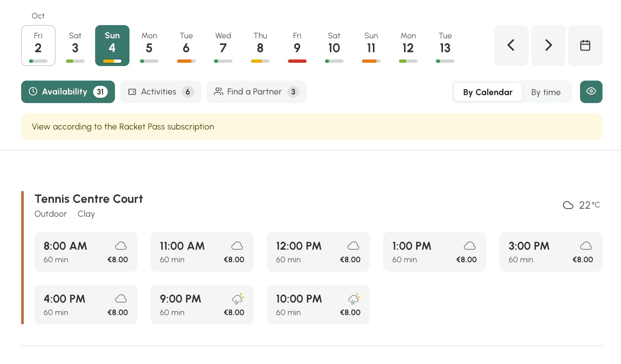
Task: Select the By time view
Action: tap(546, 92)
